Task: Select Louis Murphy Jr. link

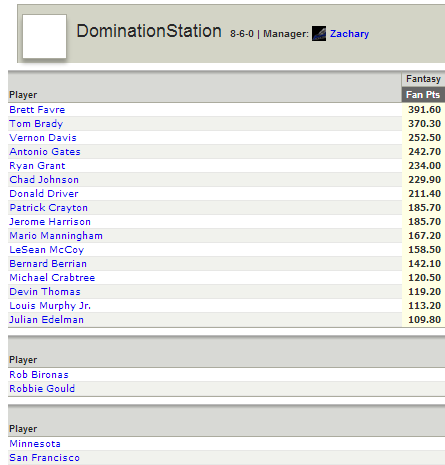Action: [50, 306]
